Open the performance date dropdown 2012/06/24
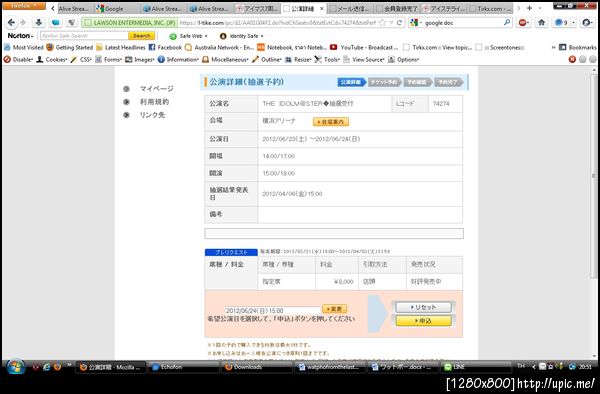This screenshot has height=394, width=600. [272, 311]
